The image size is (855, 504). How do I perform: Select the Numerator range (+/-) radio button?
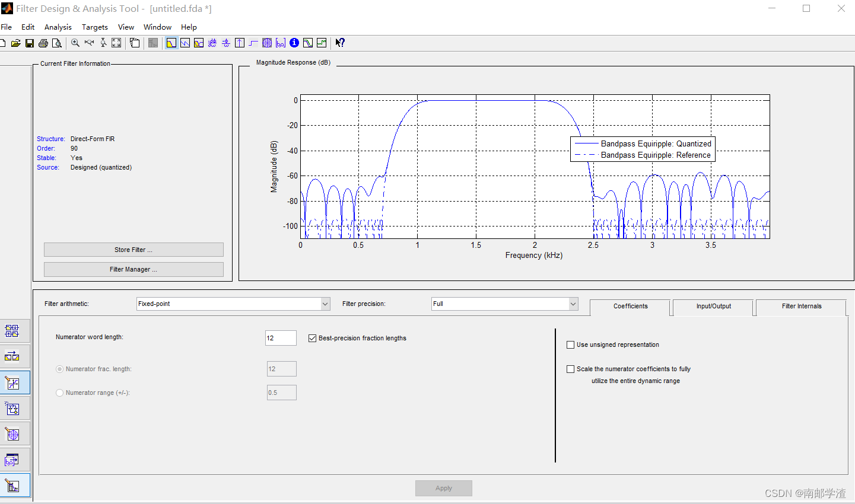(x=59, y=393)
